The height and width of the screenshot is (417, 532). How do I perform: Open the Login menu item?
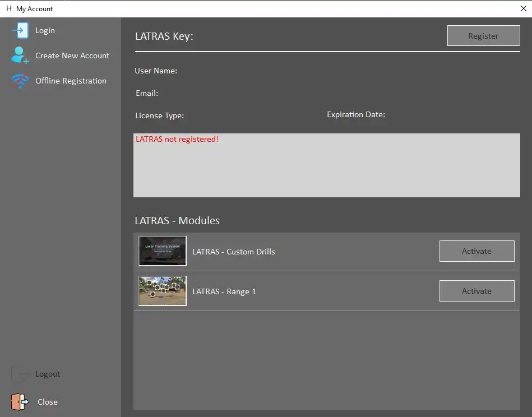[x=45, y=30]
